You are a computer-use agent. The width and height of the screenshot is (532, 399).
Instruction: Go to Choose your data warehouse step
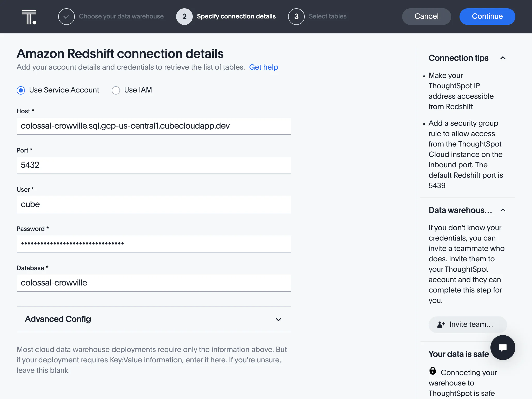point(121,16)
